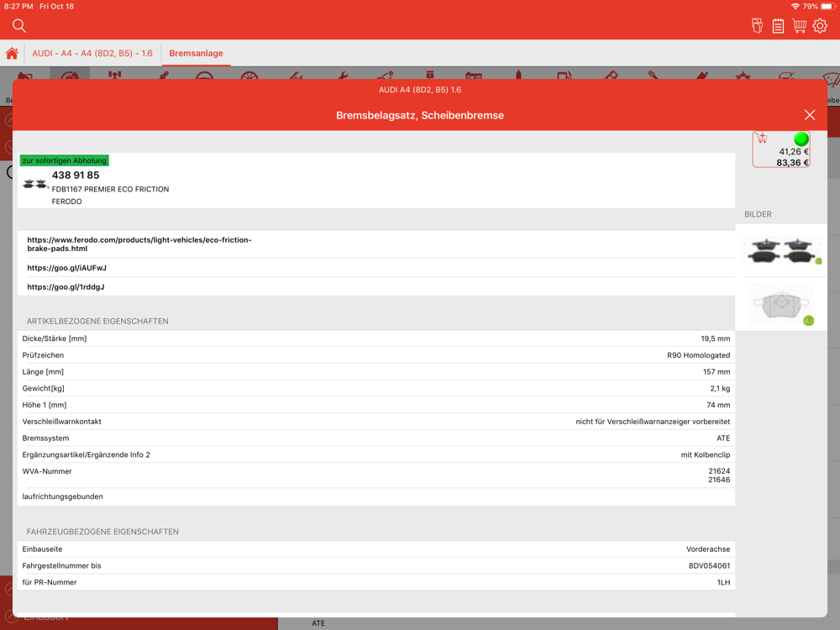Tap the small brake pad product image

tap(35, 184)
